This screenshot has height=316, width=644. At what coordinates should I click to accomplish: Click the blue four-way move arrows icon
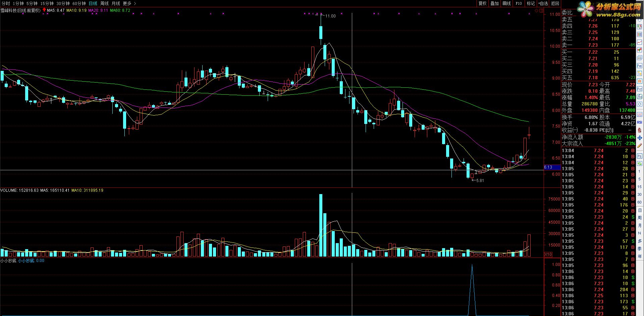(640, 138)
